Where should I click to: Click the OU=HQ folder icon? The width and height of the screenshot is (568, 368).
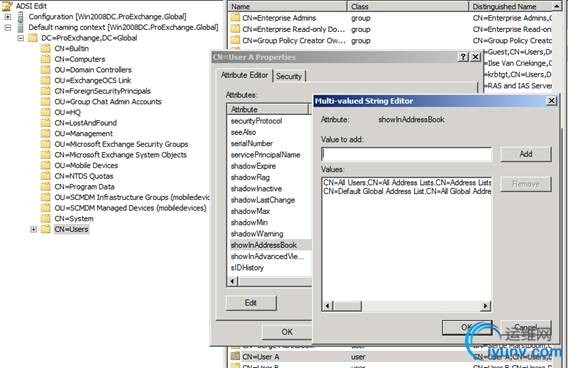(46, 112)
